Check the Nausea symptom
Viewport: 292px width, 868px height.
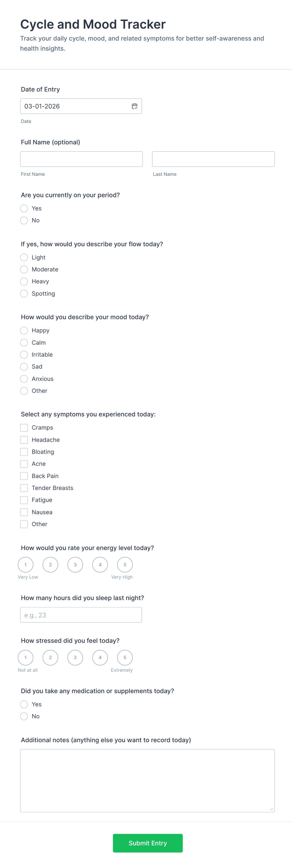coord(24,512)
